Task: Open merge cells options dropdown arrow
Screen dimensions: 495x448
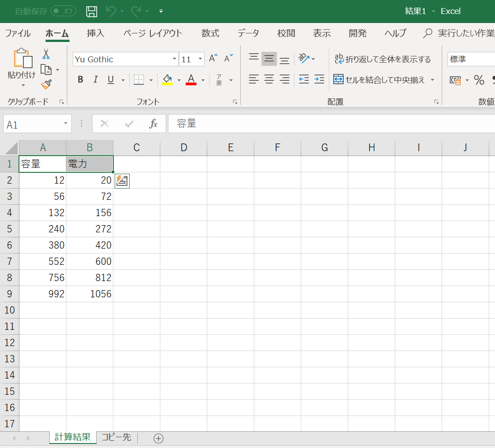Action: click(x=433, y=80)
